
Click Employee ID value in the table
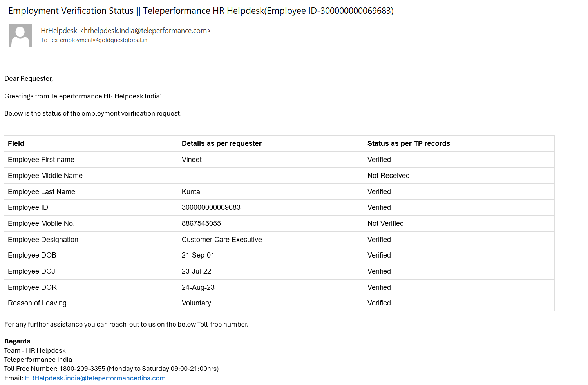coord(211,207)
